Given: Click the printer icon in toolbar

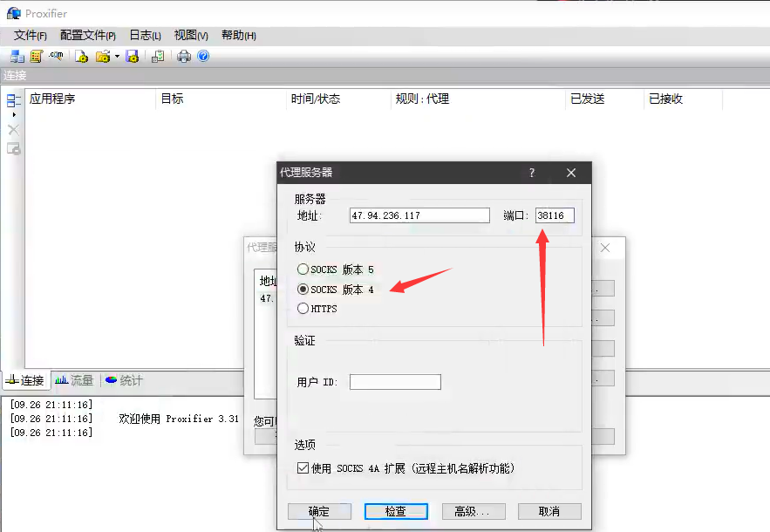Looking at the screenshot, I should point(184,57).
